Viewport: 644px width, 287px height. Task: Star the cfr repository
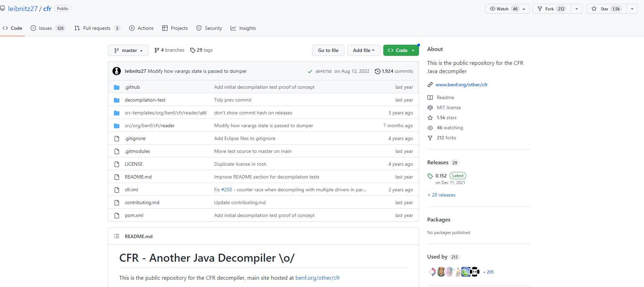pyautogui.click(x=607, y=9)
